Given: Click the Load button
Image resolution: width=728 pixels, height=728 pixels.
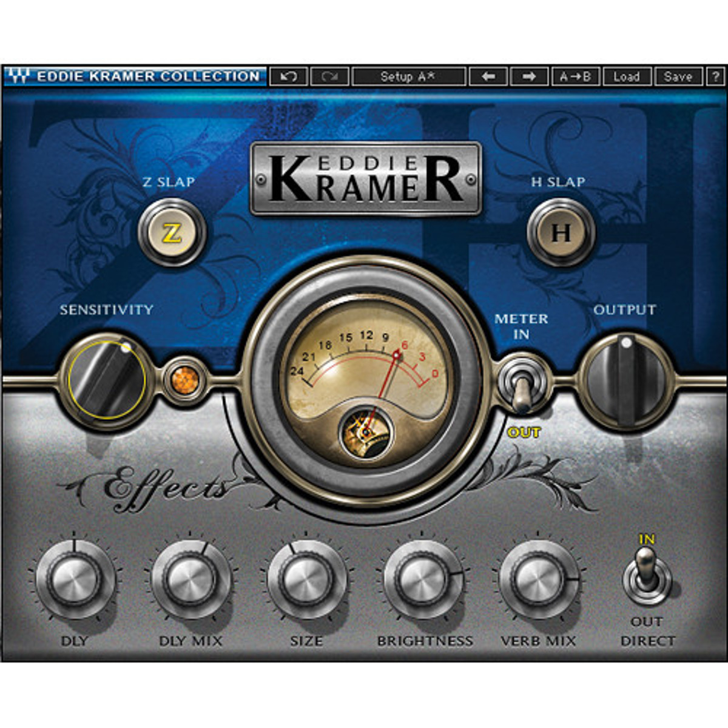Looking at the screenshot, I should tap(627, 76).
